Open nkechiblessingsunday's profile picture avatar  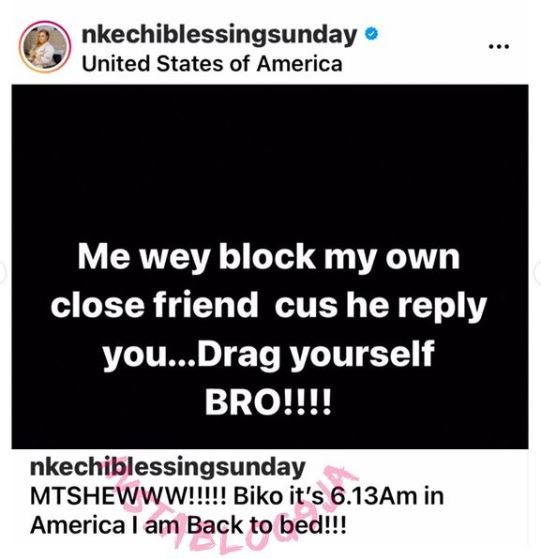45,47
